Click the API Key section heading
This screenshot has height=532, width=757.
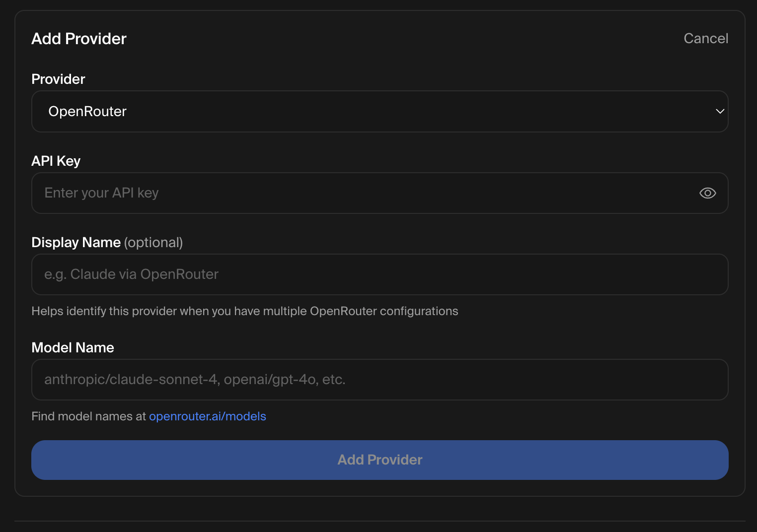(x=56, y=160)
